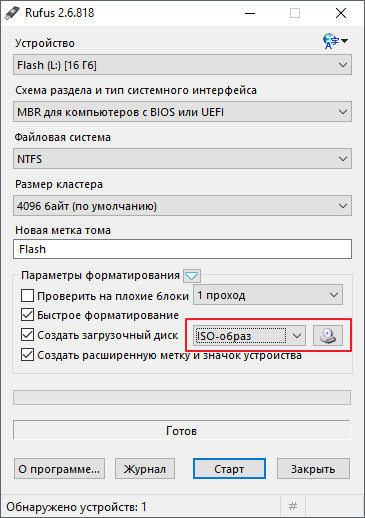Open the MBR partition scheme dropdown

click(x=182, y=112)
